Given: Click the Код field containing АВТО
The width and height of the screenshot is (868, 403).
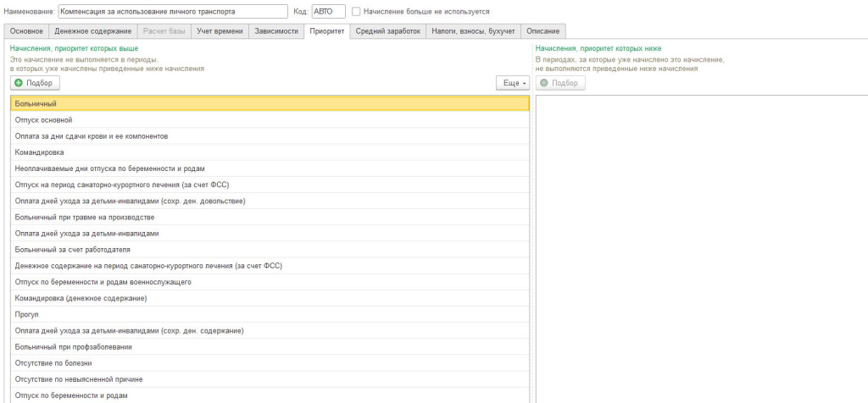Looking at the screenshot, I should click(x=327, y=12).
